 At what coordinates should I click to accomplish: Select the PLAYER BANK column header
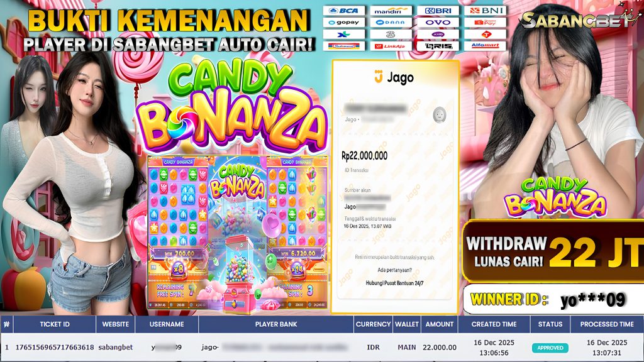click(x=276, y=324)
